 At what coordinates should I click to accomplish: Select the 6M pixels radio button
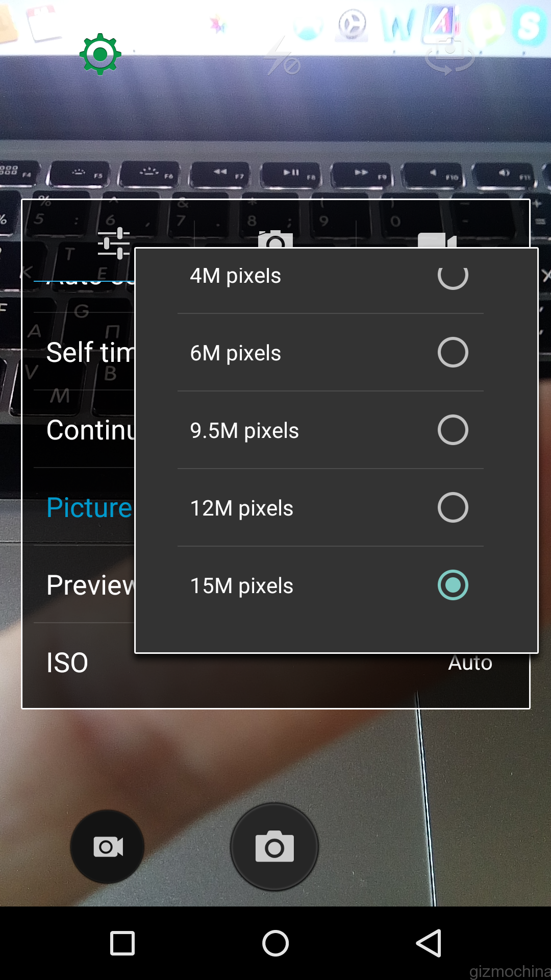coord(453,352)
